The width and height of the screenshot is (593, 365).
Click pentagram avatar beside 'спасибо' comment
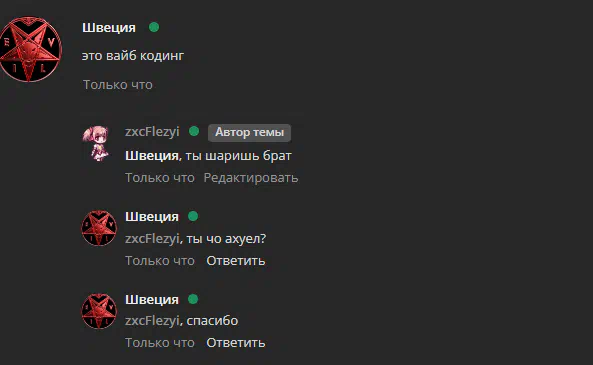(99, 311)
